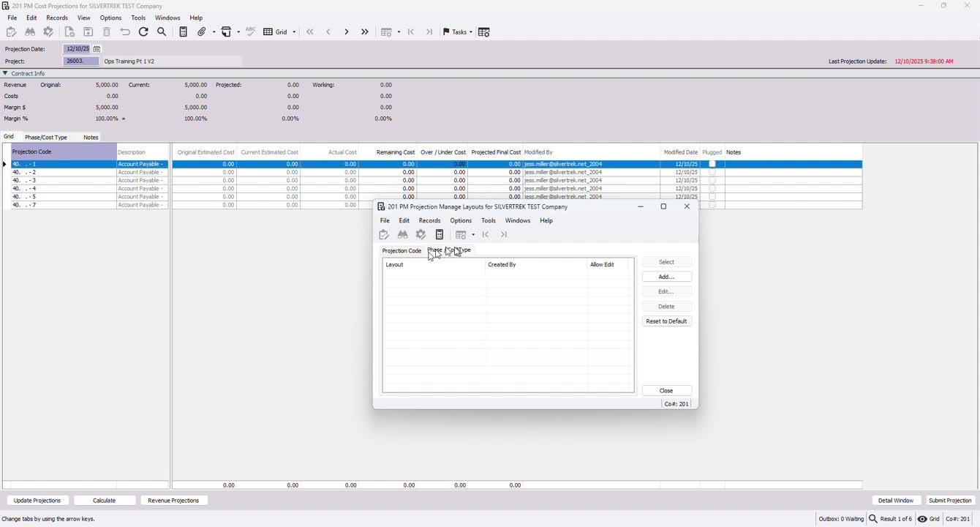Toggle Plugged checkbox for row 40. - 5
The width and height of the screenshot is (980, 527).
click(712, 197)
